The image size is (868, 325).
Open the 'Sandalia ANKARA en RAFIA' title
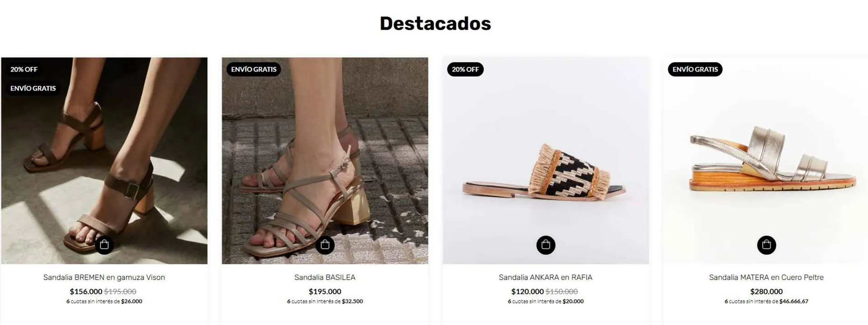(546, 277)
